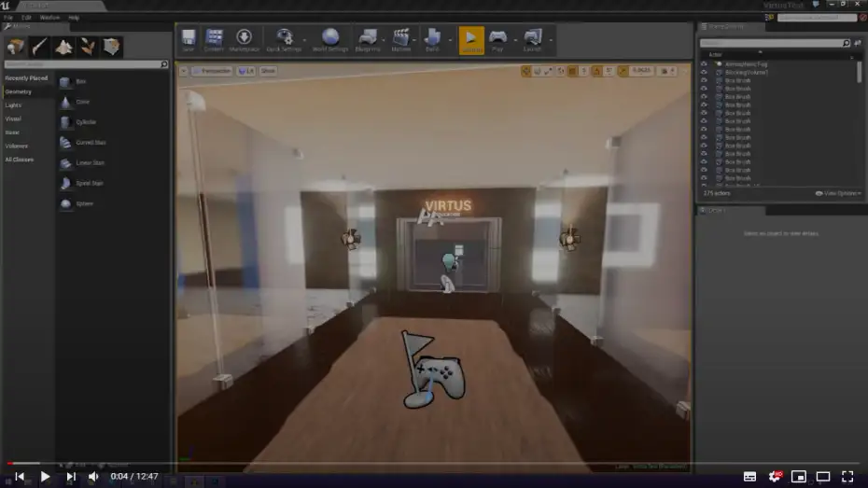The image size is (868, 488).
Task: Click the highlighted Simulate button
Action: pos(471,40)
